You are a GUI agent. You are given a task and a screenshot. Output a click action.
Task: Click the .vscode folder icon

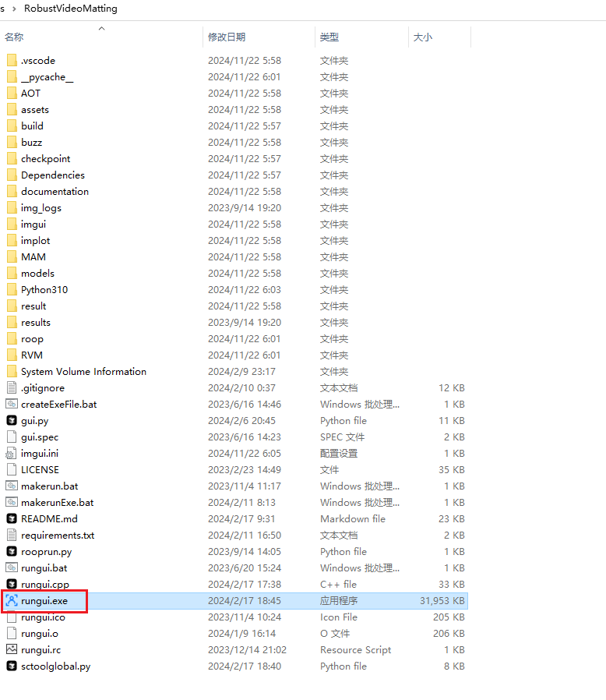click(12, 61)
